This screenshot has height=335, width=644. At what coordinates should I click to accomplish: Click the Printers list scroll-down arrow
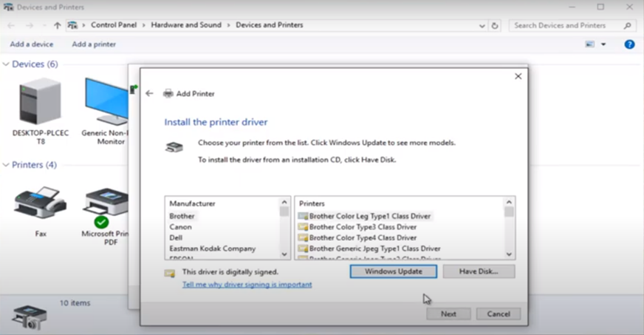pyautogui.click(x=509, y=254)
